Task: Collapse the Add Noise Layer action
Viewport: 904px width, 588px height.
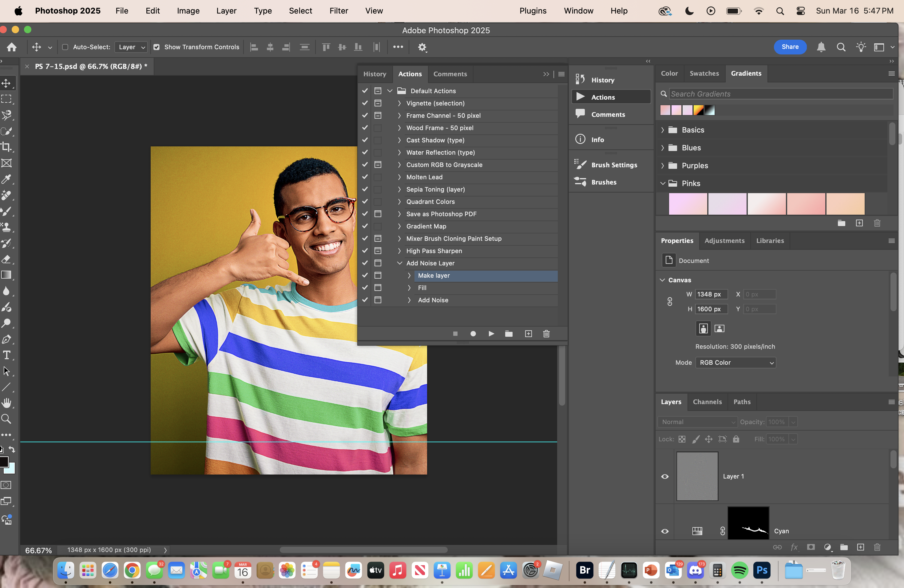Action: tap(400, 263)
